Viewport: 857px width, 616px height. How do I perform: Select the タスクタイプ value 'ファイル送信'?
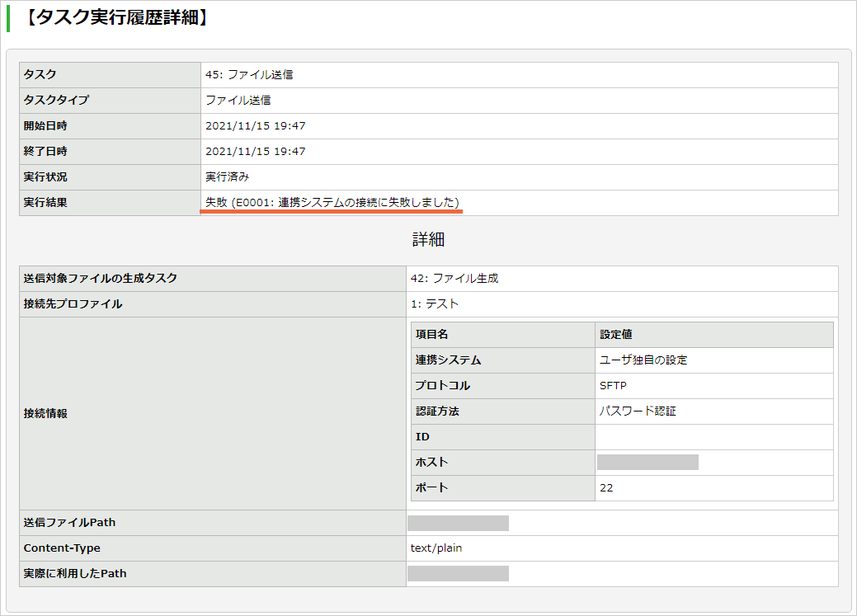point(238,101)
